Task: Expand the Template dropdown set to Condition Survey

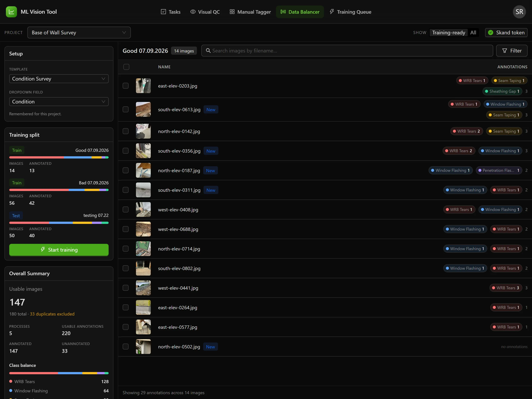Action: click(x=59, y=79)
